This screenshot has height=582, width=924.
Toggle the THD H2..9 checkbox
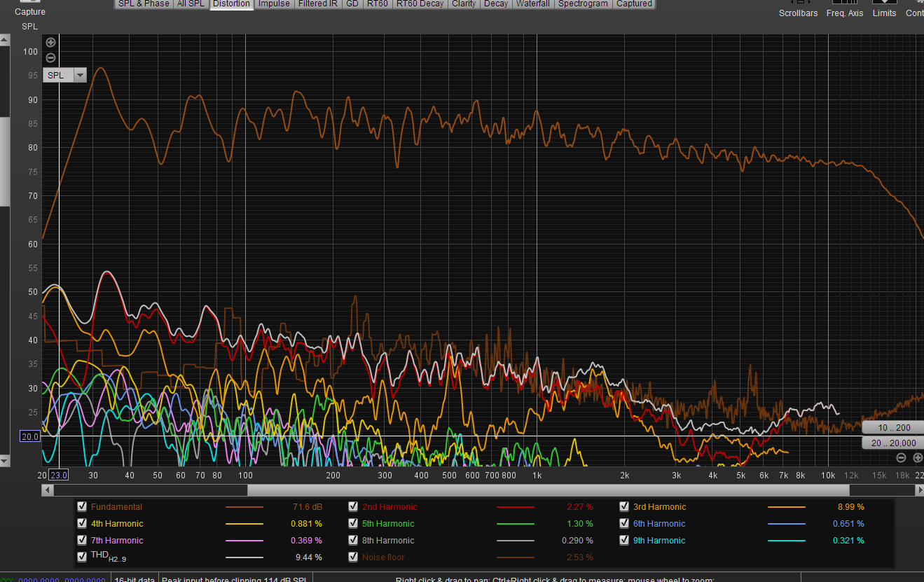pyautogui.click(x=82, y=557)
